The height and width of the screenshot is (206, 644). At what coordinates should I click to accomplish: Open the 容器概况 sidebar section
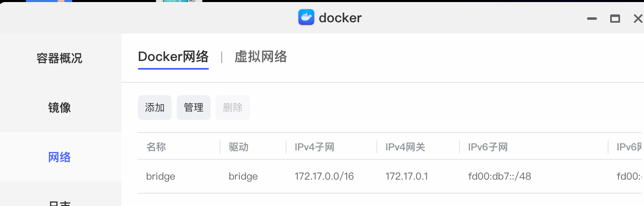[x=59, y=59]
